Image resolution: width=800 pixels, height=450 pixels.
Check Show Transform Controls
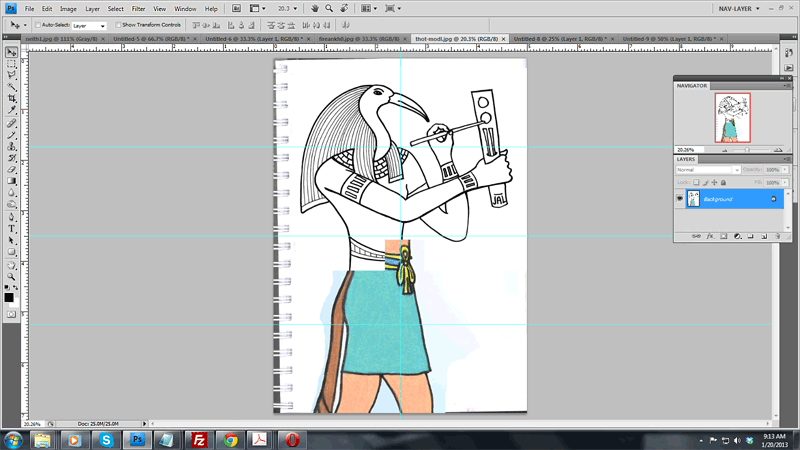click(117, 24)
